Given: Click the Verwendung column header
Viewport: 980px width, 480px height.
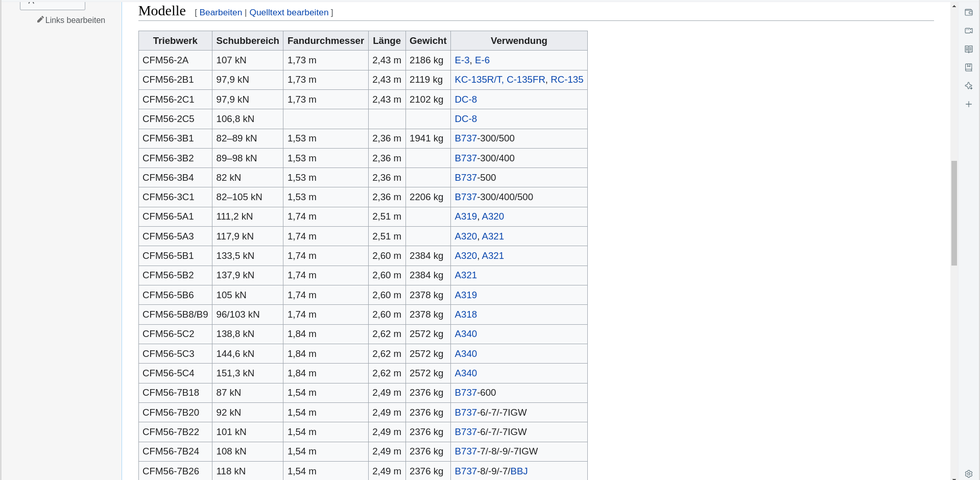Looking at the screenshot, I should (x=519, y=41).
